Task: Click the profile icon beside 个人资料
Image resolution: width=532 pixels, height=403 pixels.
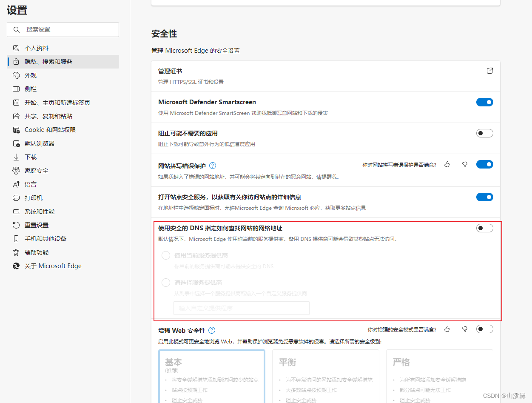Action: click(x=16, y=48)
